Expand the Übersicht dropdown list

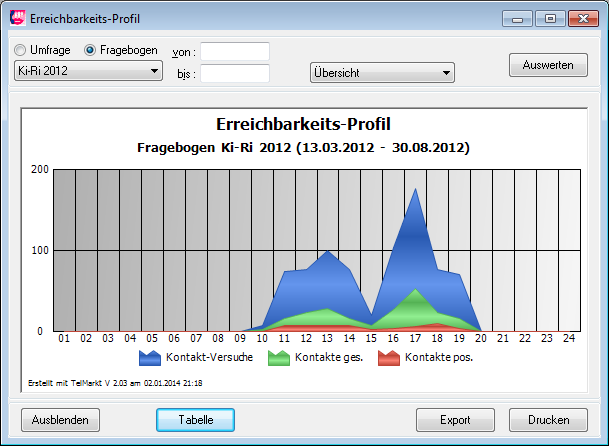[382, 73]
